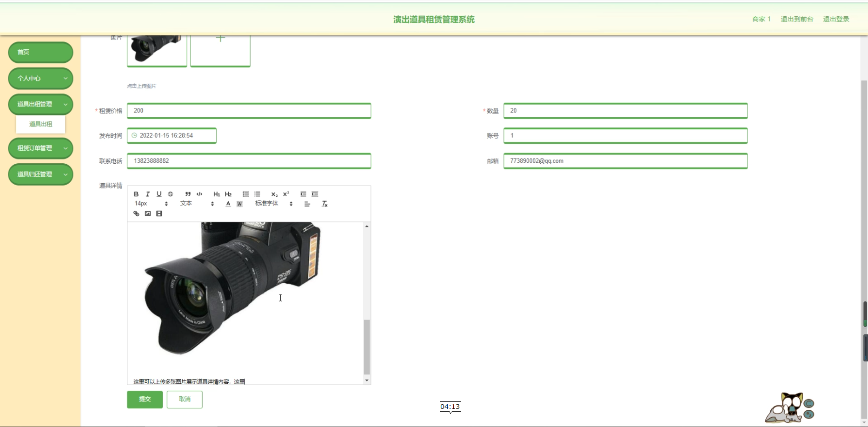868x427 pixels.
Task: Expand the 个人中心 sidebar menu
Action: [40, 78]
